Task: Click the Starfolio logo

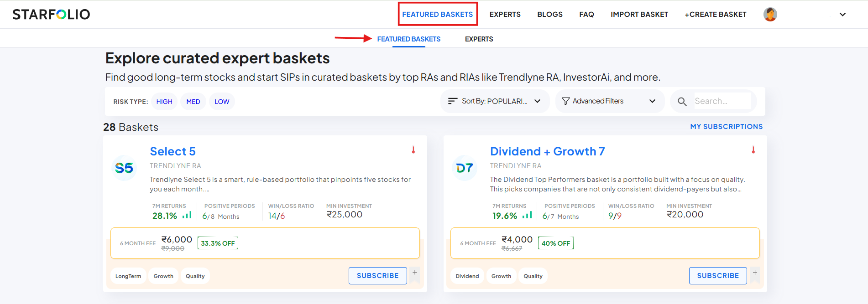Action: [51, 15]
